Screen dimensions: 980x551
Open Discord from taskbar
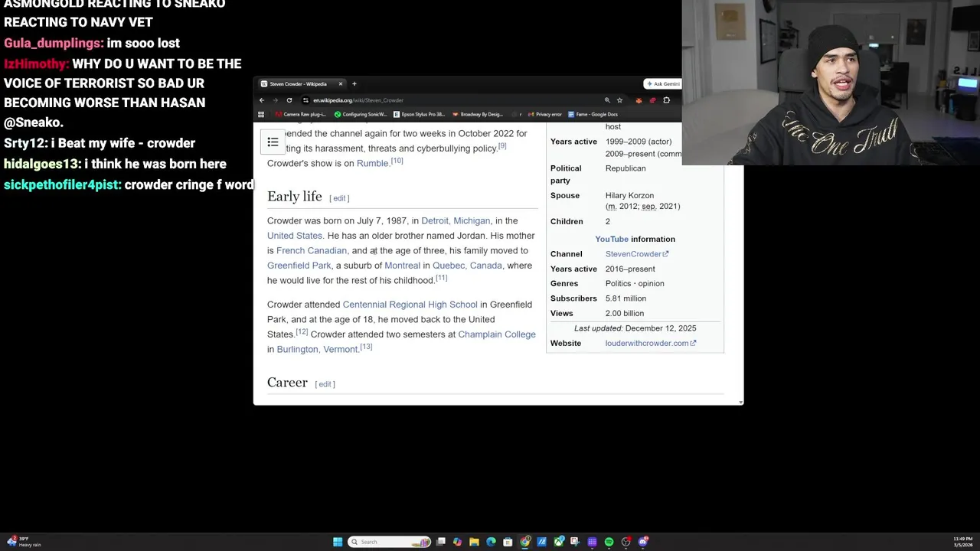[x=642, y=542]
